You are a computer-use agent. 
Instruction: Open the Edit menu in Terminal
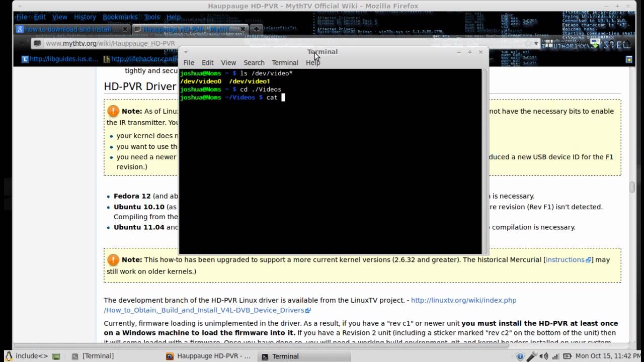pyautogui.click(x=208, y=63)
